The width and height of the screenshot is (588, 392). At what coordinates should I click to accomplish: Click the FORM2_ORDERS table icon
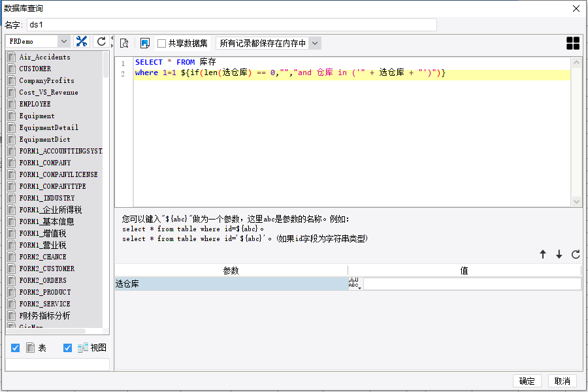click(12, 280)
